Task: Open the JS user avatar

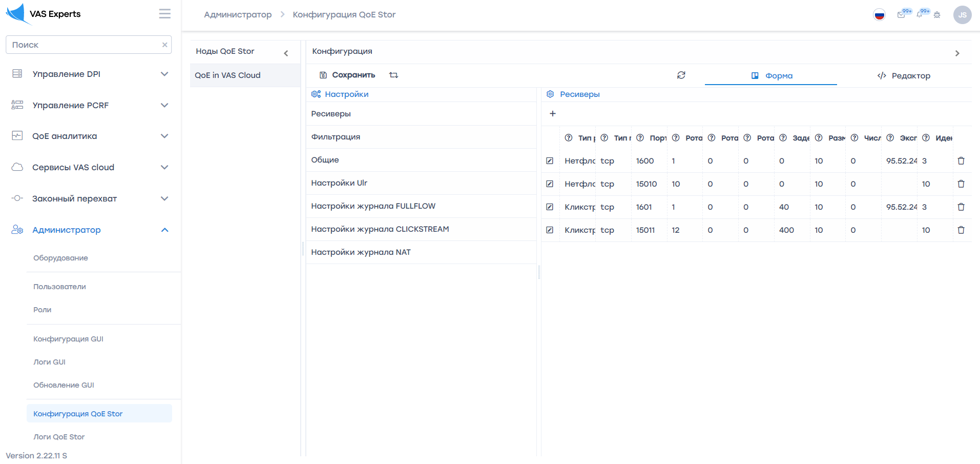Action: coord(962,15)
